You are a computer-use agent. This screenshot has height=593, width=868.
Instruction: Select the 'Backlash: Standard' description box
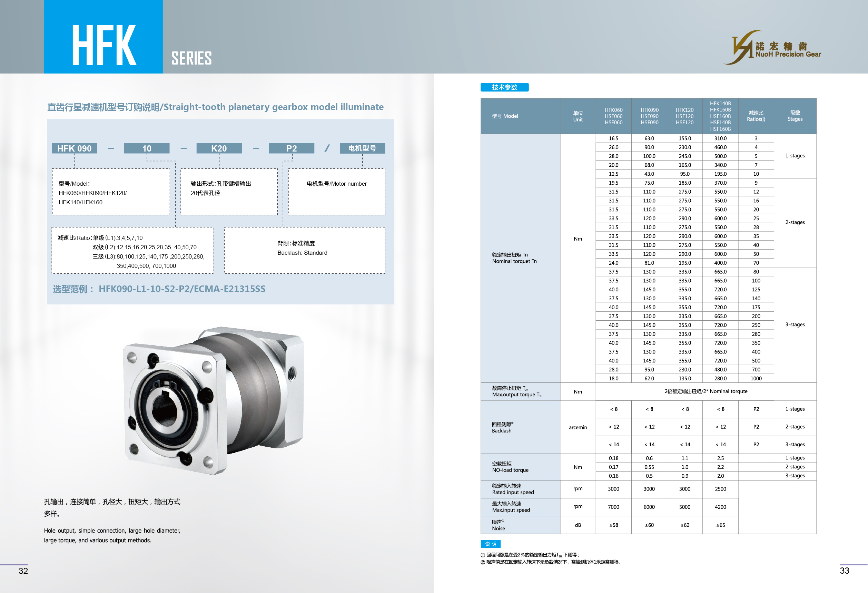click(304, 250)
